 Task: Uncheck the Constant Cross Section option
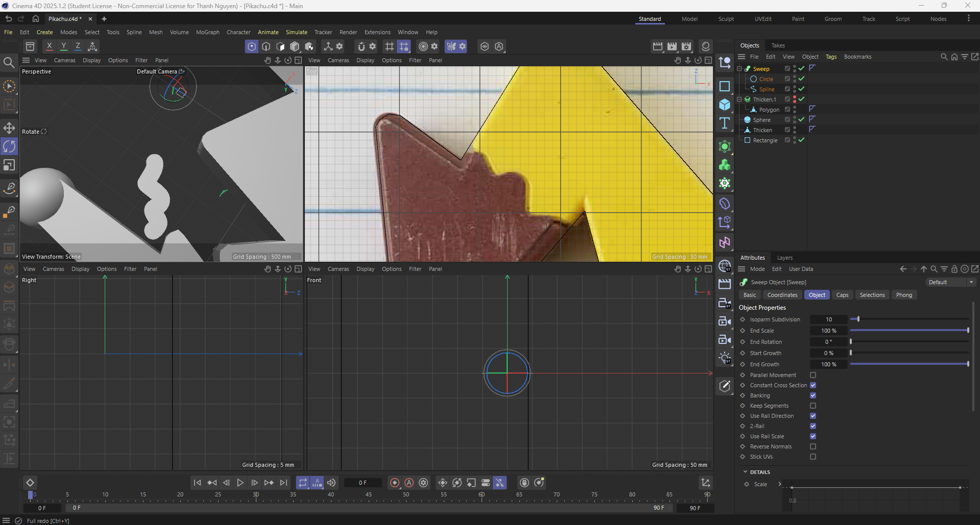pyautogui.click(x=813, y=385)
